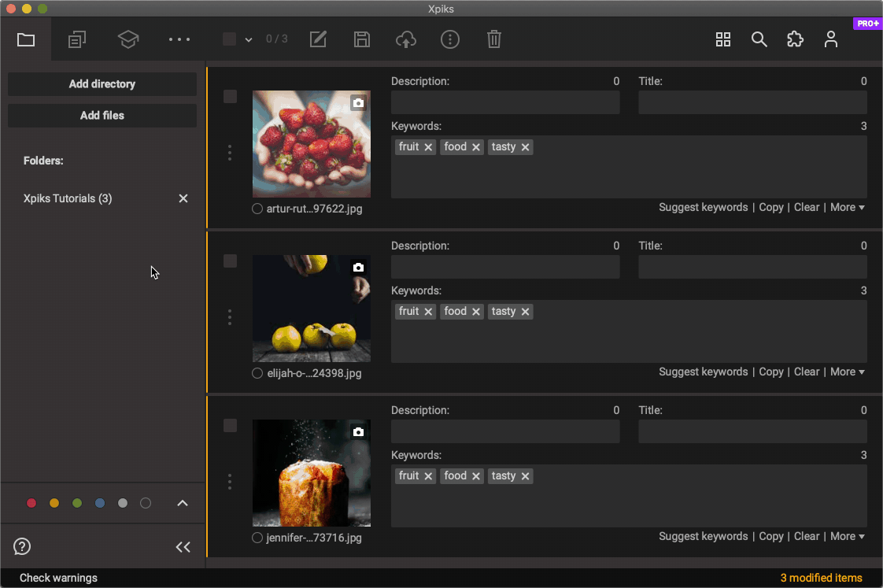Click Suggest keywords for the lemons image
883x588 pixels.
(x=703, y=372)
